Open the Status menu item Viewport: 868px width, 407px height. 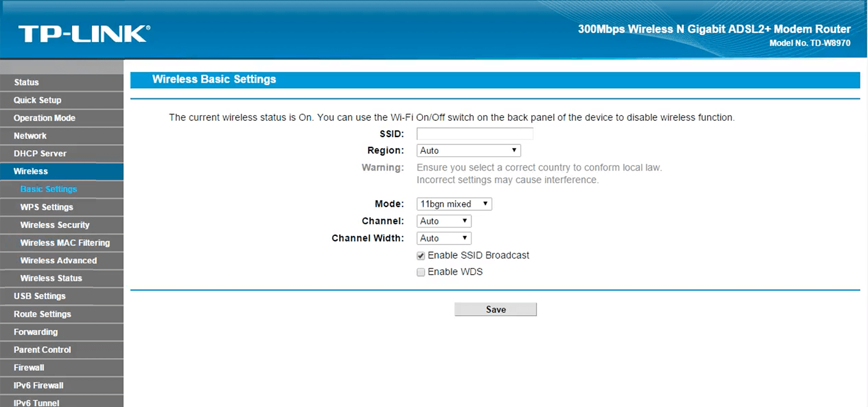point(27,83)
